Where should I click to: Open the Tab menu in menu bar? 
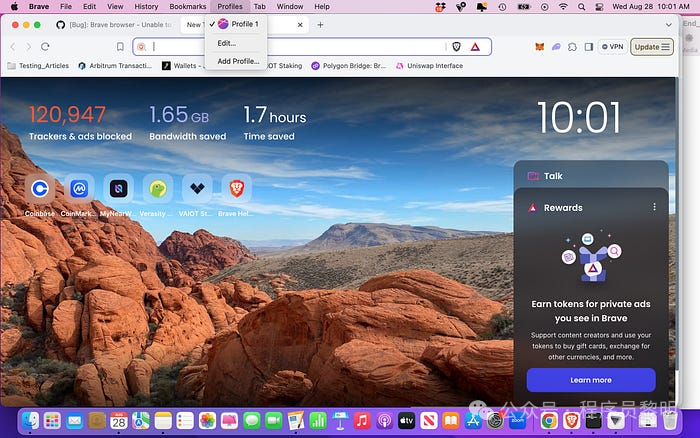tap(259, 6)
